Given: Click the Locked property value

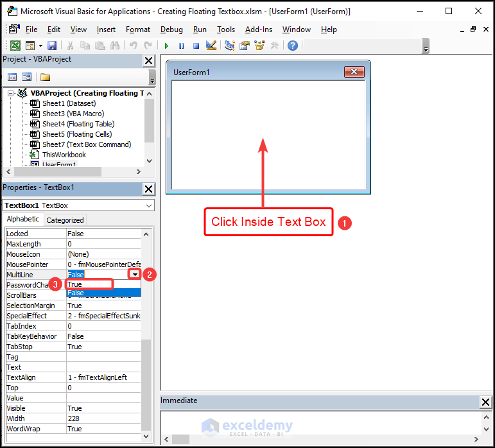Looking at the screenshot, I should [x=103, y=234].
